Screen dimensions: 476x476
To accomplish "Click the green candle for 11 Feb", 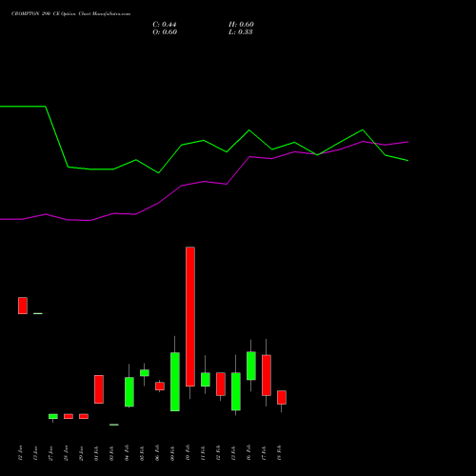I will (x=206, y=380).
